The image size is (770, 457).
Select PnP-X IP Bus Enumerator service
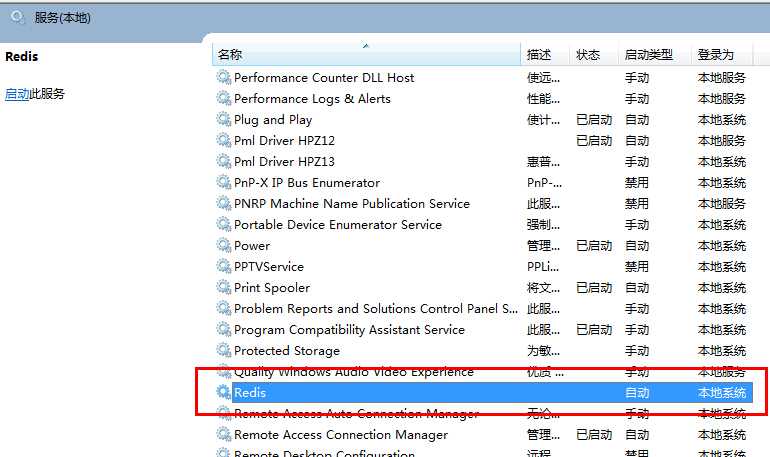click(484, 183)
